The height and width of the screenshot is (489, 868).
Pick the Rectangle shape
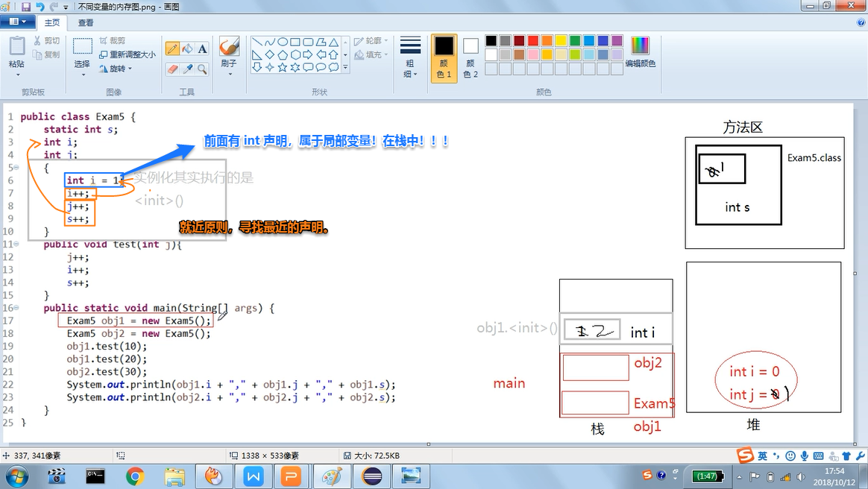tap(295, 42)
